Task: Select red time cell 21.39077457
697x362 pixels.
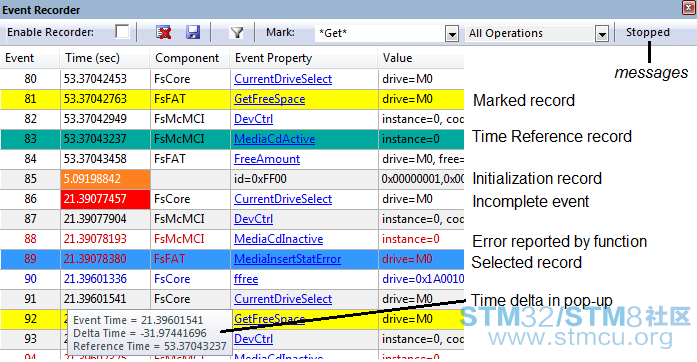Action: point(105,199)
